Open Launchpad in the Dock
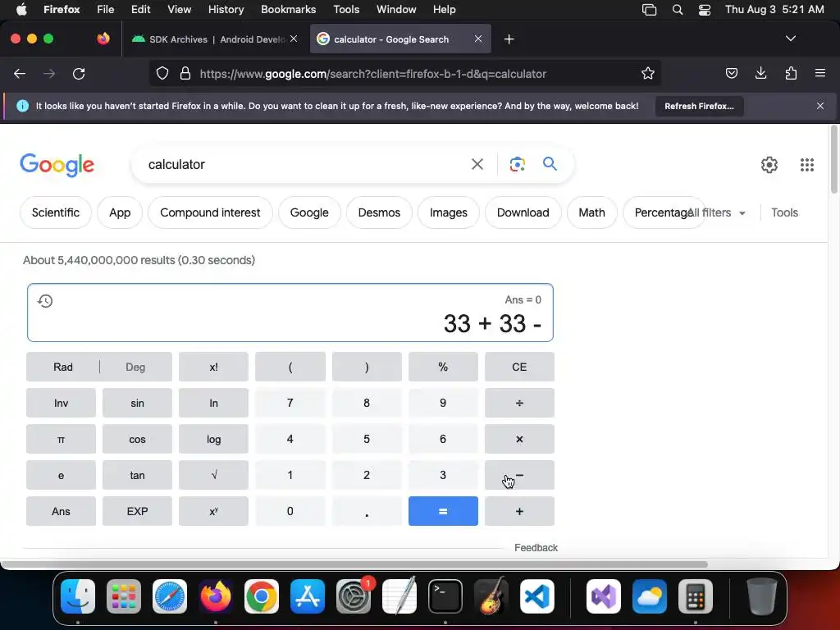 tap(124, 596)
